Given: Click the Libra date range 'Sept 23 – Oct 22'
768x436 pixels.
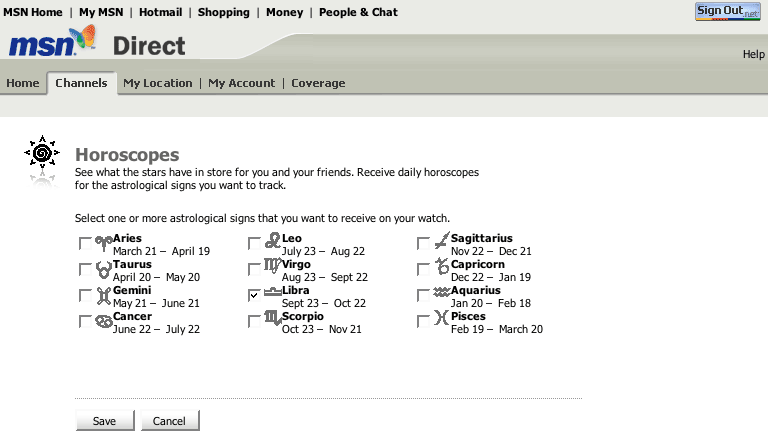Looking at the screenshot, I should coord(324,303).
